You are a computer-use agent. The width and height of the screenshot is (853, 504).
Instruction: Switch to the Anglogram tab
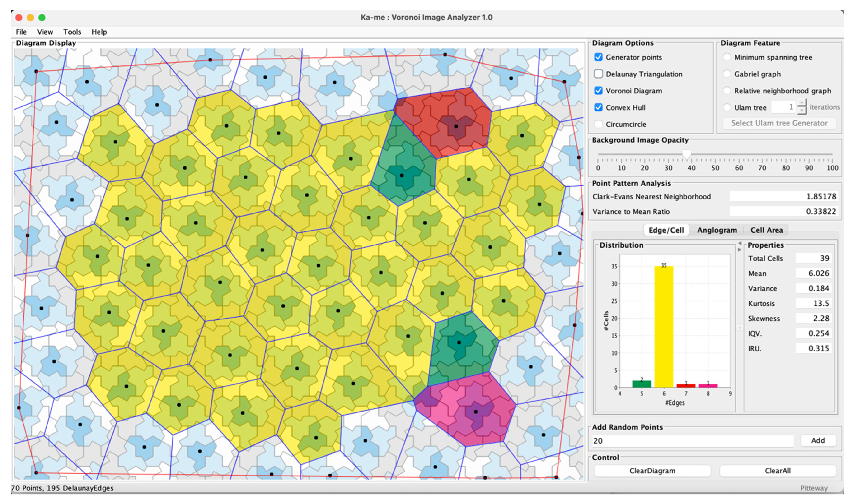click(717, 230)
